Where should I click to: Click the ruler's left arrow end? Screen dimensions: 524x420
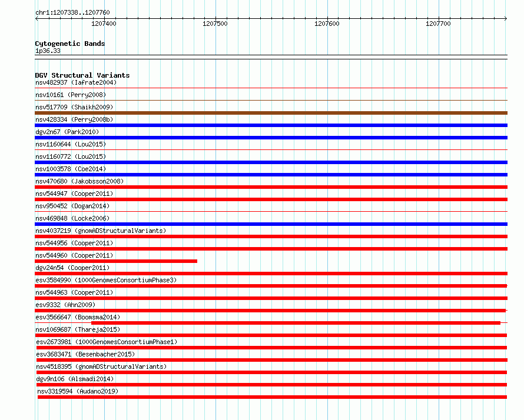(37, 19)
